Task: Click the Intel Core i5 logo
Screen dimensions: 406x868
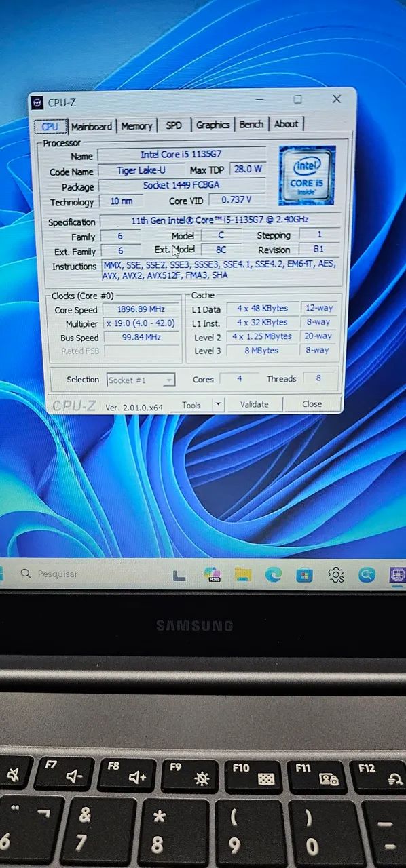Action: (x=307, y=175)
